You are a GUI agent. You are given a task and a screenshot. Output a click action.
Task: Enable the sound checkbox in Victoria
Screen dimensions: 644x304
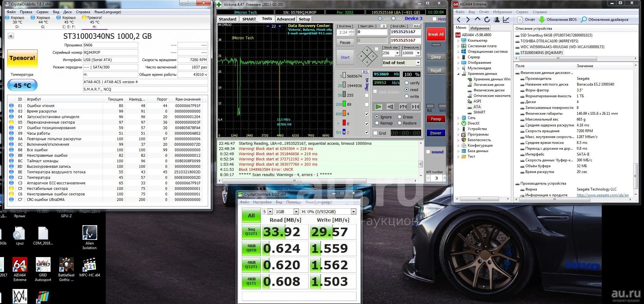pyautogui.click(x=428, y=152)
